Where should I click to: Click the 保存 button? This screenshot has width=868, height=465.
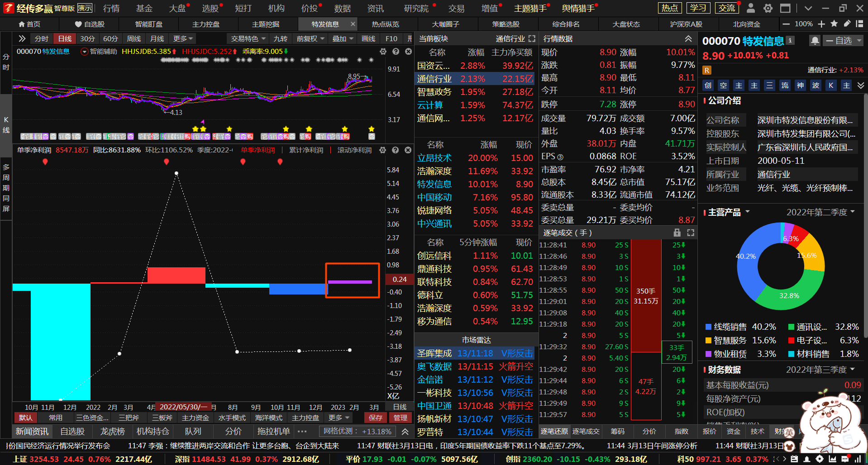(x=376, y=418)
